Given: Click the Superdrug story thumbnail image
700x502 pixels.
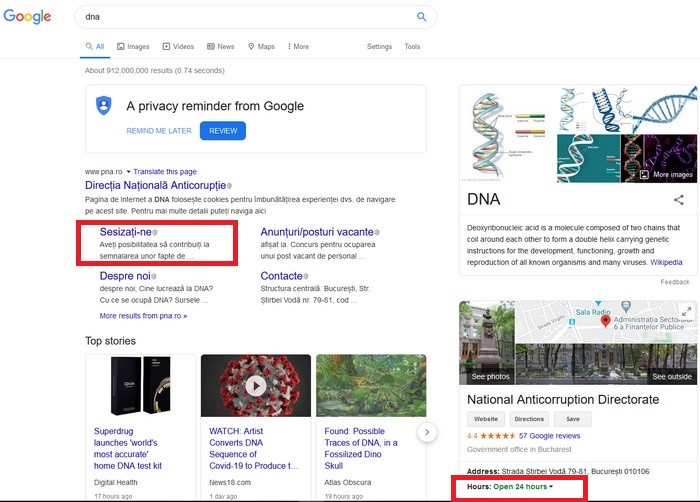Looking at the screenshot, I should point(141,386).
